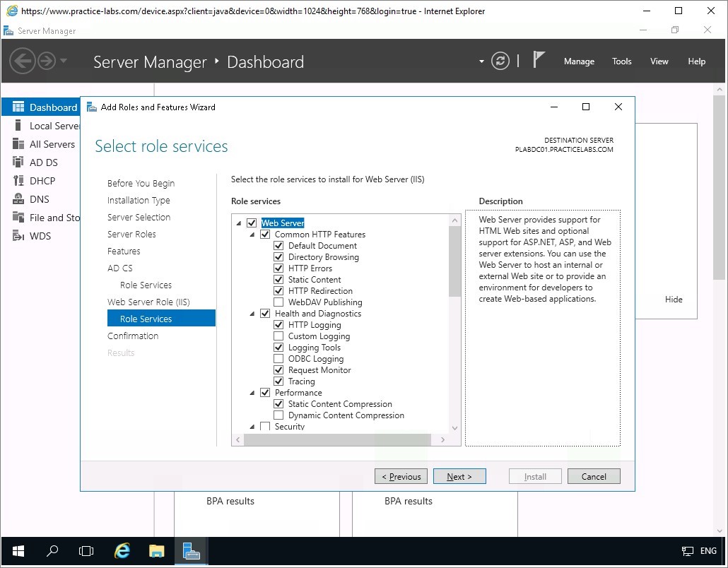Uncheck Directory Browsing
728x568 pixels.
[x=278, y=257]
